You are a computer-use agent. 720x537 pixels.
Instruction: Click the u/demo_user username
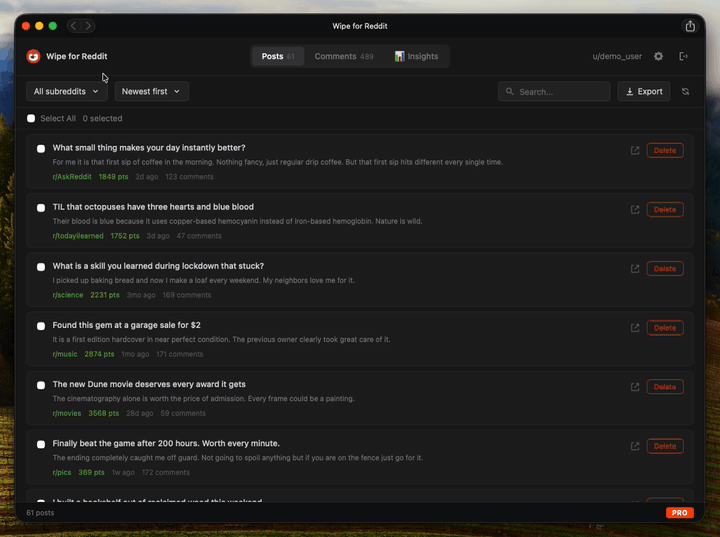pyautogui.click(x=617, y=56)
